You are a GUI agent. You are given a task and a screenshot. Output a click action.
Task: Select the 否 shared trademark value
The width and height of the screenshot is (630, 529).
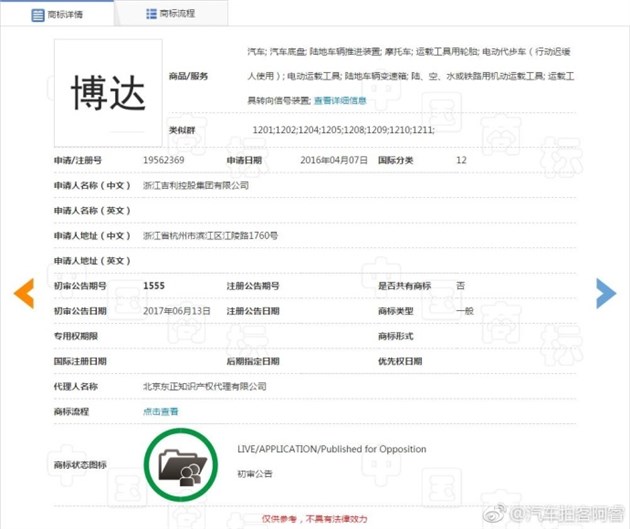click(x=460, y=286)
